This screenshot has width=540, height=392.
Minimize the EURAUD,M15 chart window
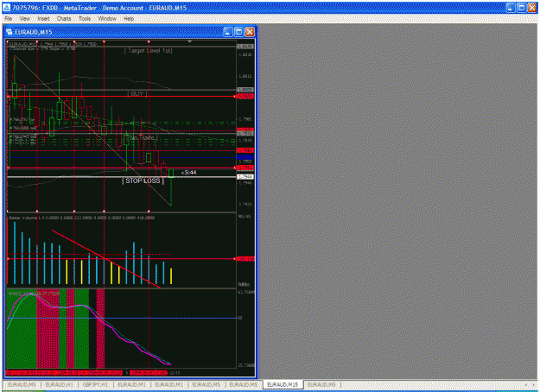click(x=228, y=32)
